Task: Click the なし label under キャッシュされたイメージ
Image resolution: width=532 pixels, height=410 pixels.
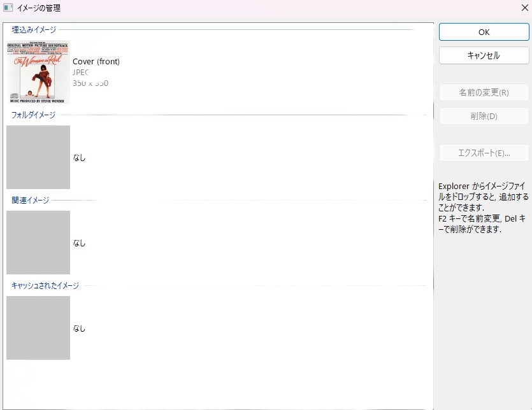Action: point(79,329)
